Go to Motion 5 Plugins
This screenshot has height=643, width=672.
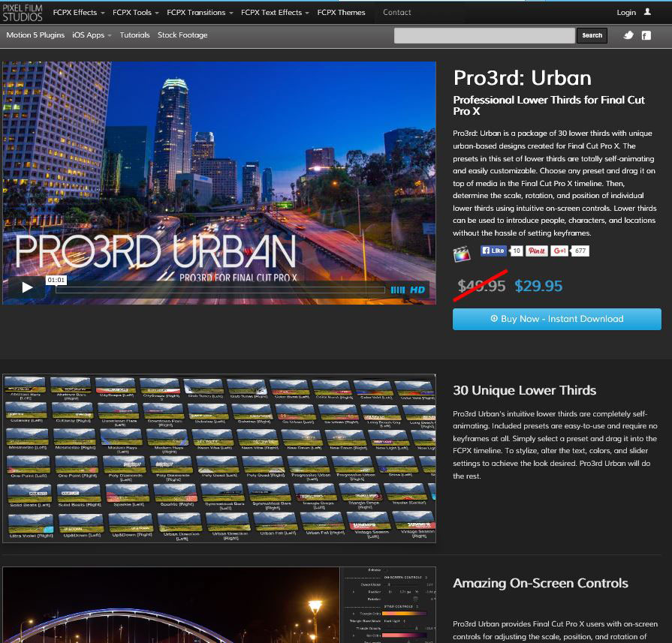click(35, 35)
